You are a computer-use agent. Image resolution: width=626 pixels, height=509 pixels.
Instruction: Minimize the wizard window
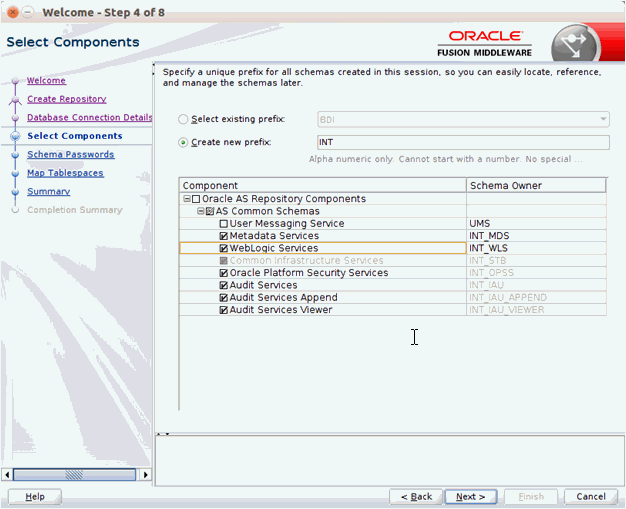pos(27,12)
